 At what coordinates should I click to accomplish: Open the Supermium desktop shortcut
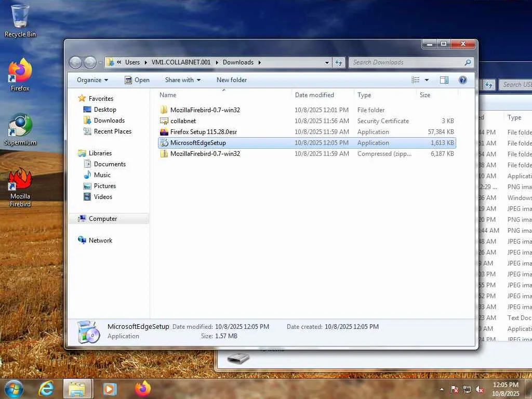tap(20, 129)
